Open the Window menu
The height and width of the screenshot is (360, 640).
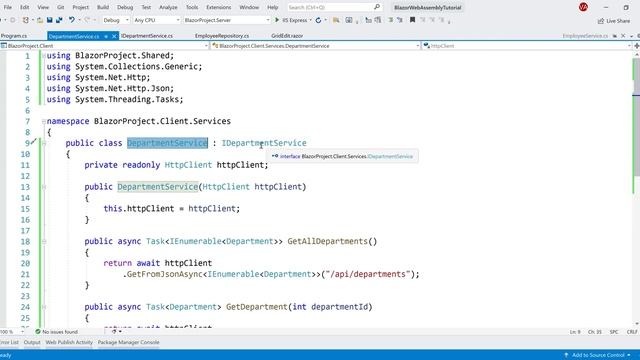tap(249, 7)
